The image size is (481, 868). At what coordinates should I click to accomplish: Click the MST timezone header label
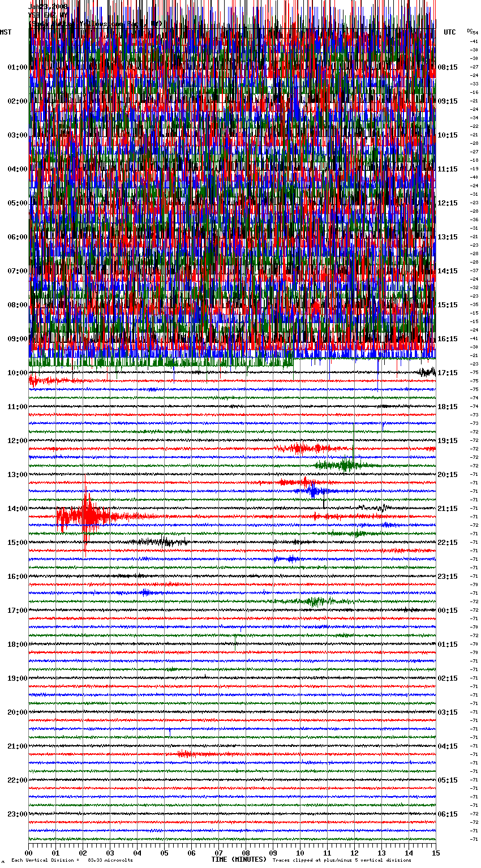6,32
